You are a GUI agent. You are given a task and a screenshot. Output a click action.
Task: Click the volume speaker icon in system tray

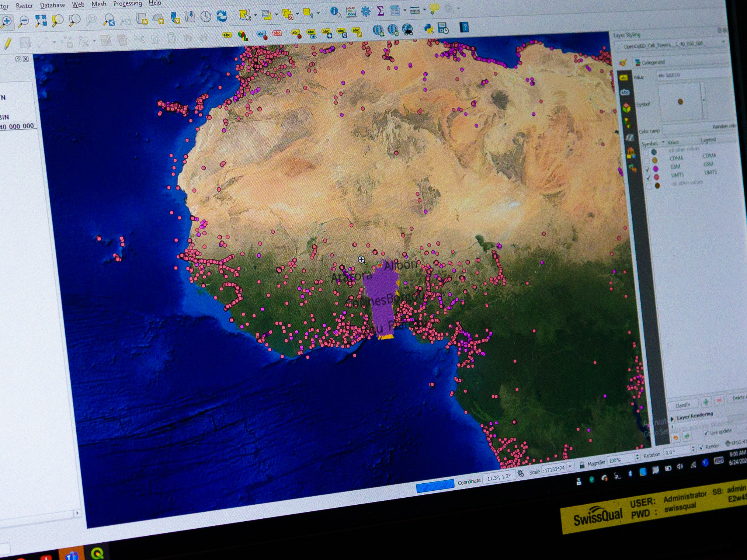point(680,467)
